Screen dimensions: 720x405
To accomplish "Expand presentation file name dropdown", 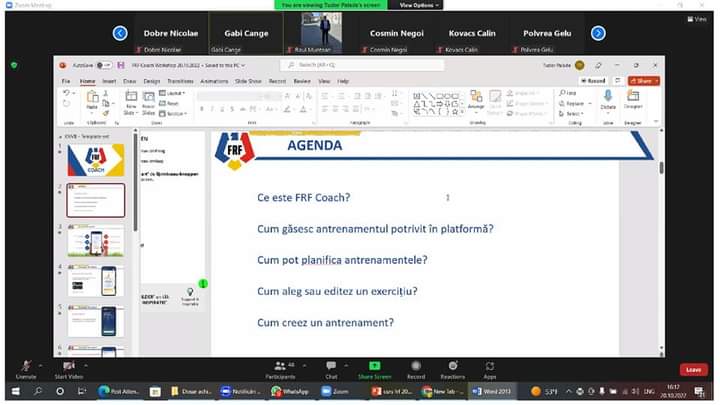I will (x=243, y=66).
